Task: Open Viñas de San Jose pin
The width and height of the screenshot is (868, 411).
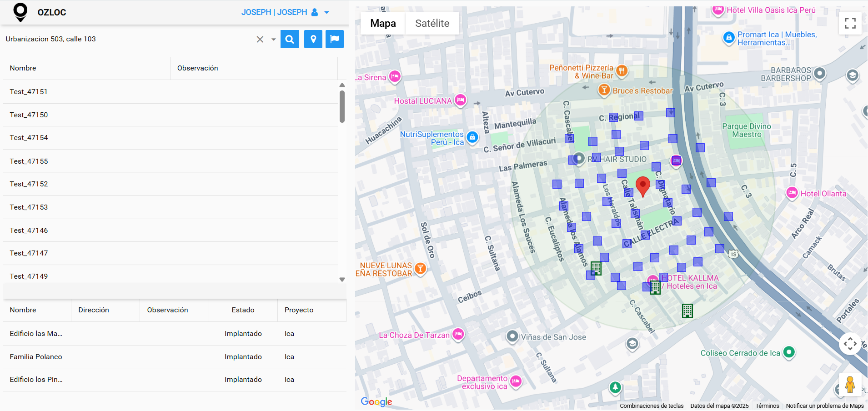Action: (x=512, y=336)
